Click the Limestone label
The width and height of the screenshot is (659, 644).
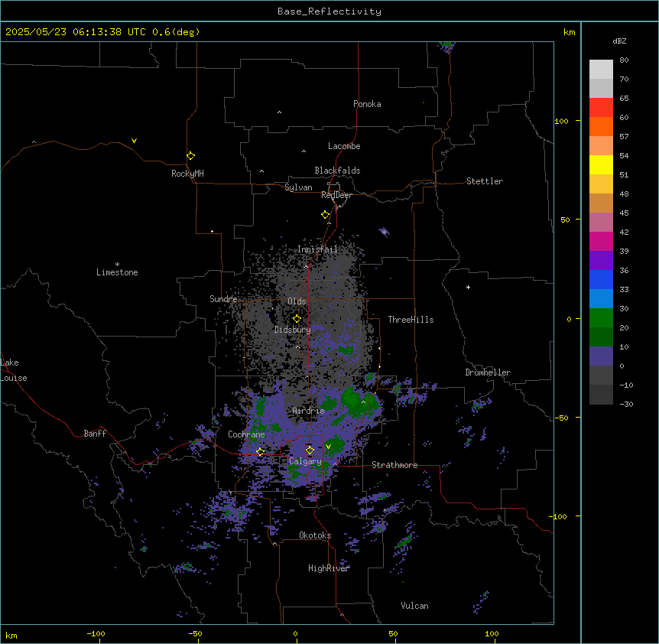[117, 272]
